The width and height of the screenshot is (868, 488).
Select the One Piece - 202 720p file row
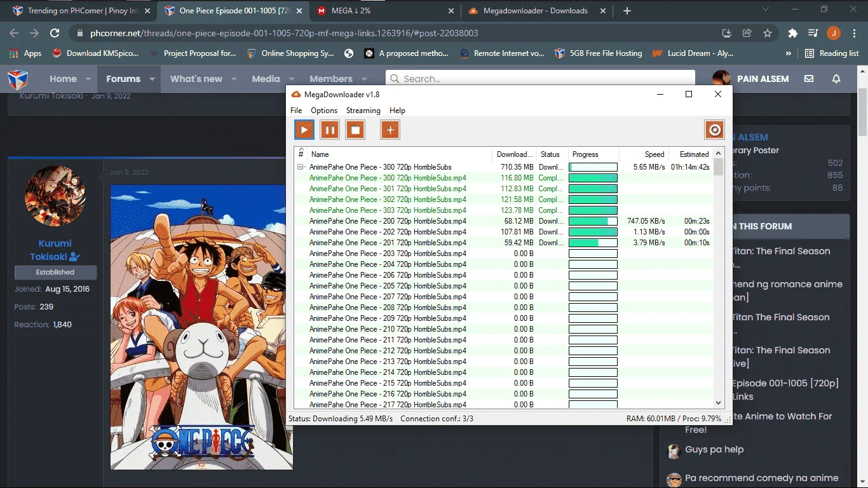click(503, 232)
